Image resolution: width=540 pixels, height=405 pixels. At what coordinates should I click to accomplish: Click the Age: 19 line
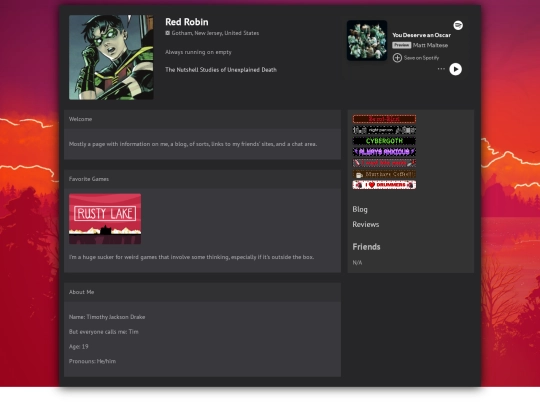pyautogui.click(x=79, y=346)
